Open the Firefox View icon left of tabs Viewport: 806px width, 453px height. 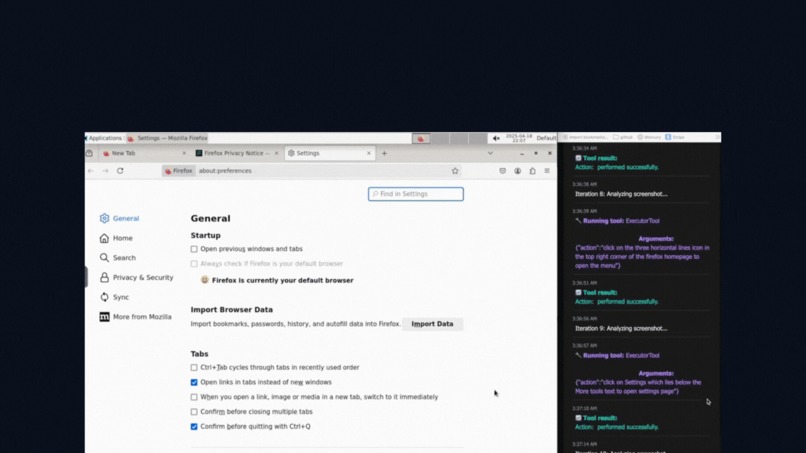coord(89,153)
